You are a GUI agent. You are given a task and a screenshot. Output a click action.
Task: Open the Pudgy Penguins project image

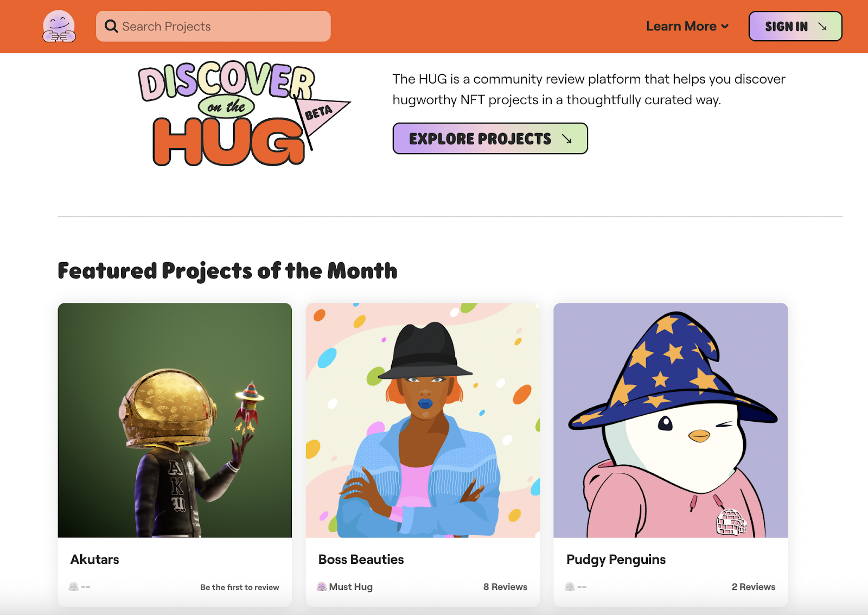pos(671,420)
